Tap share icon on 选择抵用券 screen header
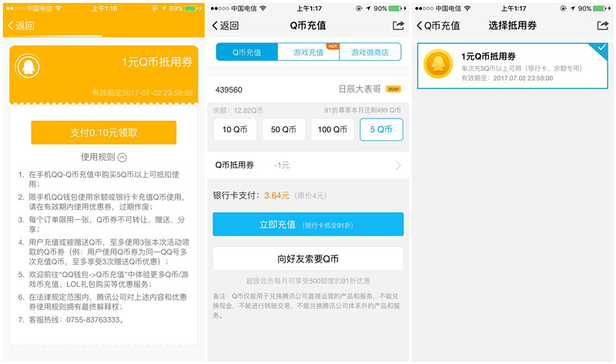 point(602,25)
